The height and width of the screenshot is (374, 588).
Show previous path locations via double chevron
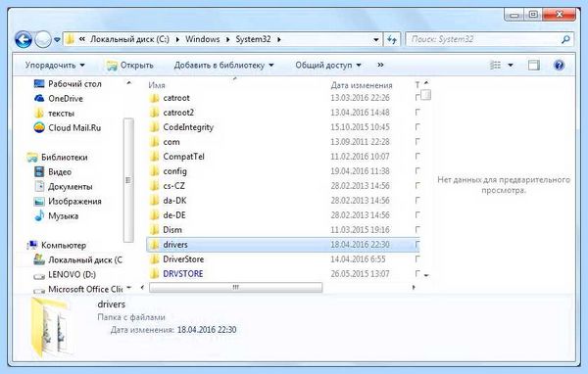coord(81,39)
